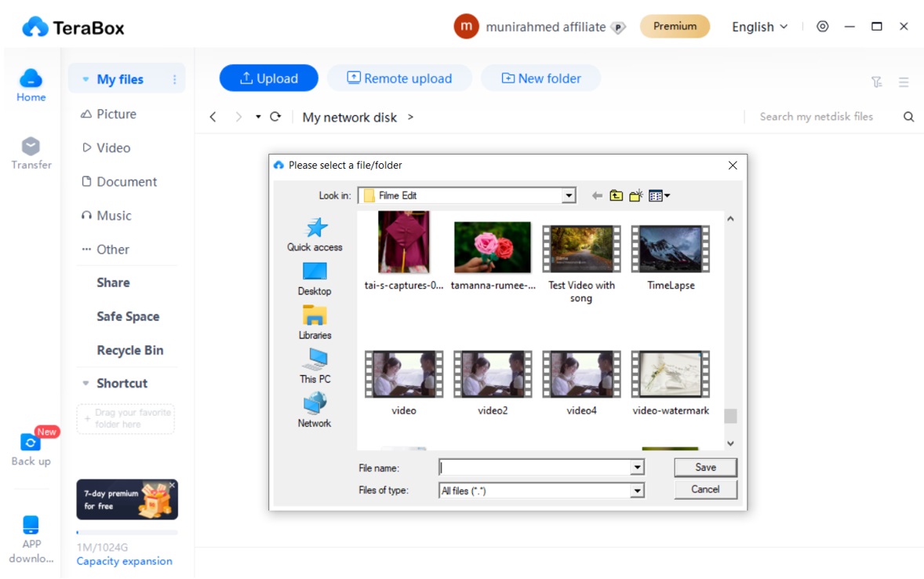Select Desktop in the dialog places bar
The image size is (924, 579).
point(315,279)
